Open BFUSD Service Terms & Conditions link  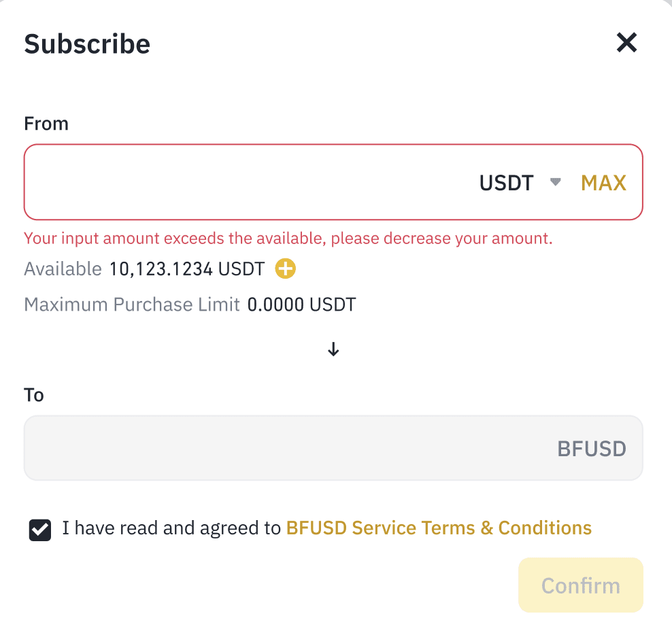pyautogui.click(x=439, y=528)
